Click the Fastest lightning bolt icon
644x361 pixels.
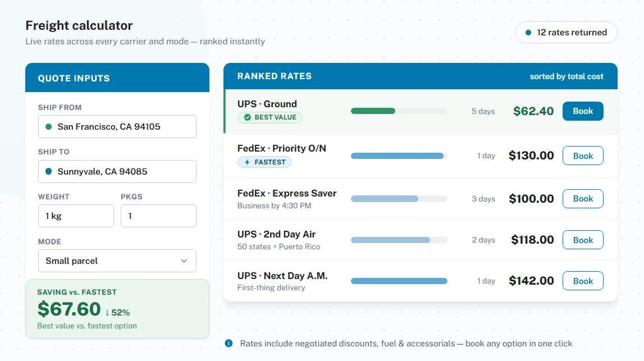pos(247,162)
